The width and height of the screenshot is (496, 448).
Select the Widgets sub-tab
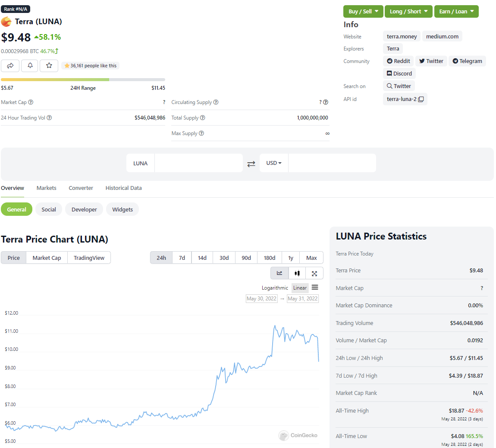click(122, 209)
